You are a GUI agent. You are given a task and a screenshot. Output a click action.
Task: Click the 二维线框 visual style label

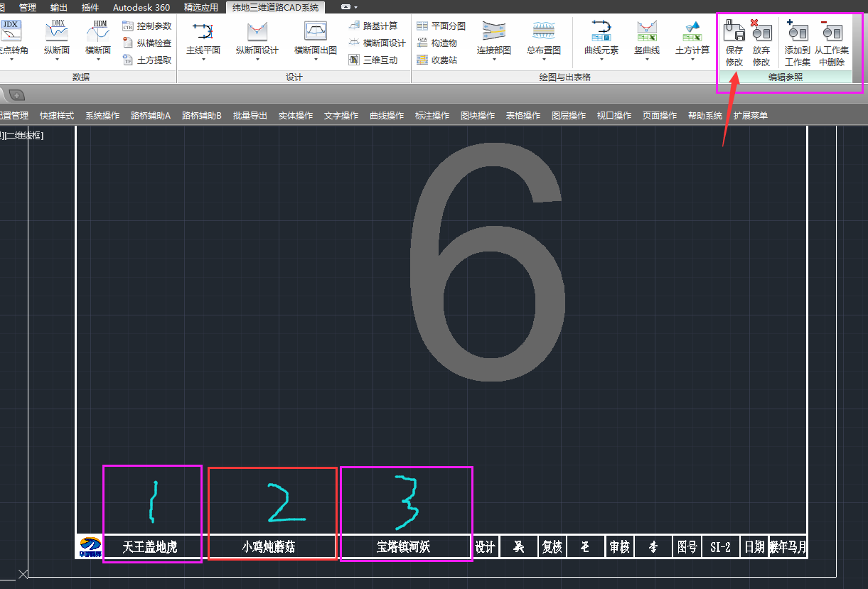[23, 136]
